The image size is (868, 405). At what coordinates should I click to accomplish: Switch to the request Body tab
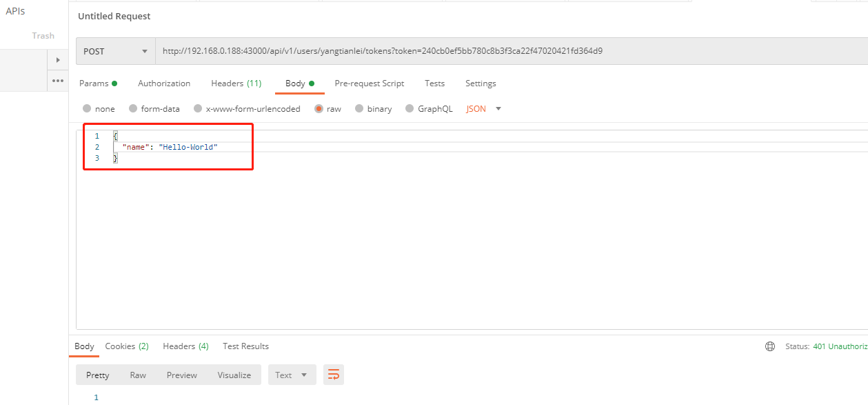click(x=300, y=83)
